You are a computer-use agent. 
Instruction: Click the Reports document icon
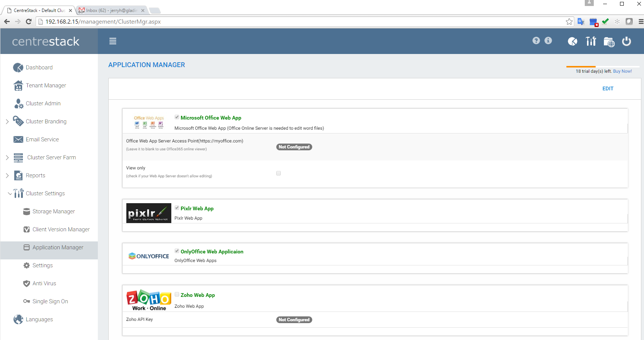click(x=18, y=175)
